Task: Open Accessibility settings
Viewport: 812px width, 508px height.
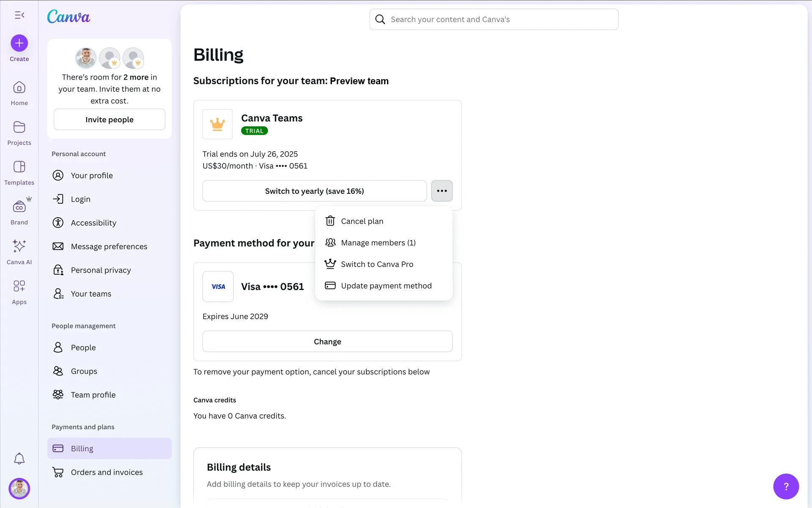Action: (x=110, y=223)
